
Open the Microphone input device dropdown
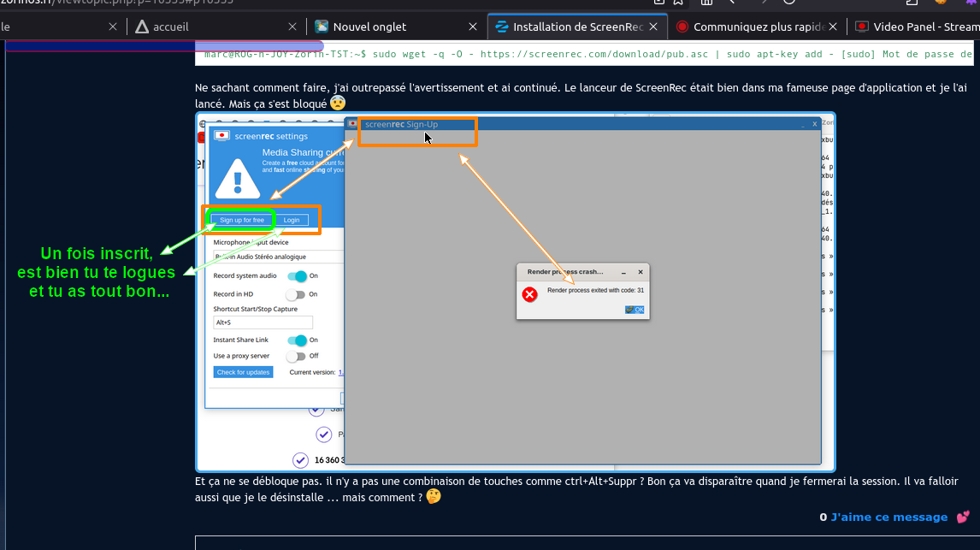(277, 256)
